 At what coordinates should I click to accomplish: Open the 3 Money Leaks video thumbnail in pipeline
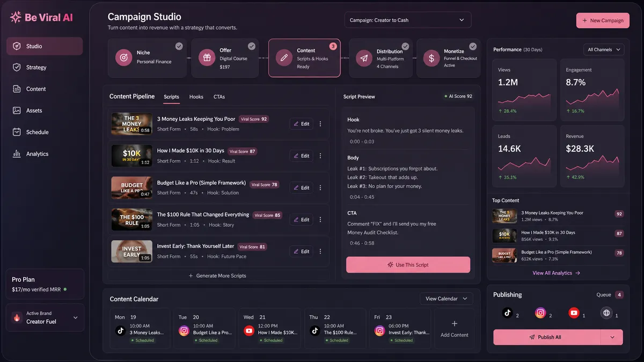click(x=131, y=124)
